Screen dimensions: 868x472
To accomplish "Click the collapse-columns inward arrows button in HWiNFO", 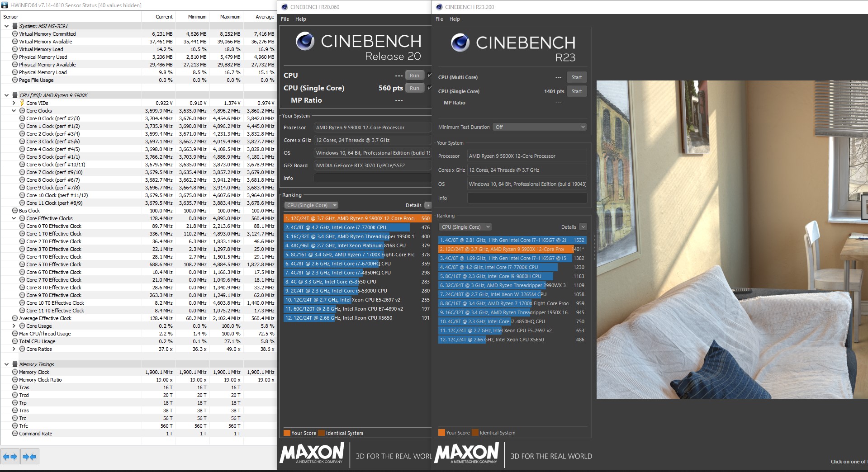I will (x=29, y=457).
